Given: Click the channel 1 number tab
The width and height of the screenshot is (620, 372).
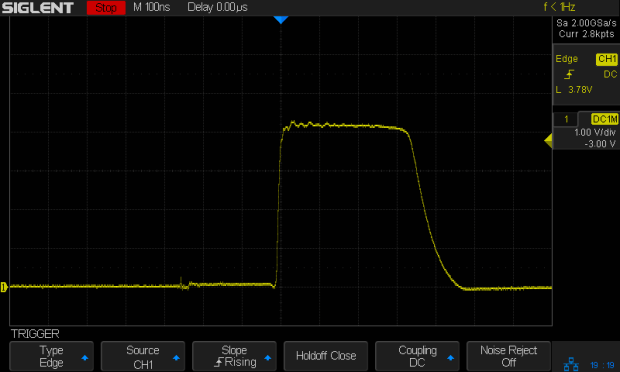Looking at the screenshot, I should tap(566, 119).
